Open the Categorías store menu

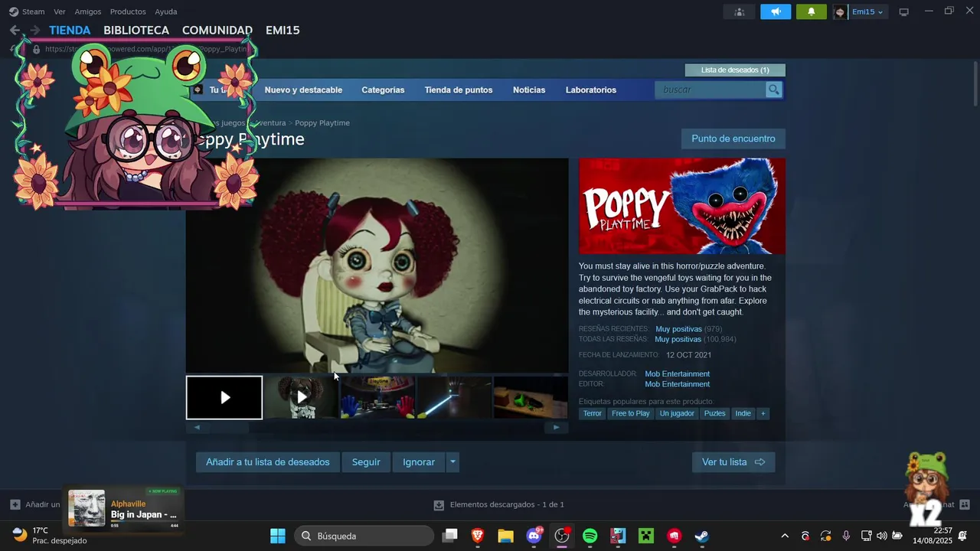pos(383,90)
